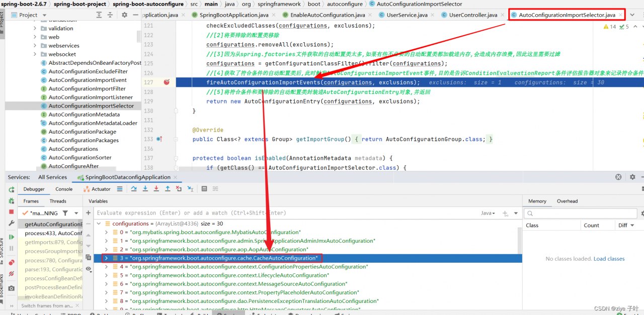
Task: Click the Run to Cursor icon
Action: pyautogui.click(x=190, y=189)
